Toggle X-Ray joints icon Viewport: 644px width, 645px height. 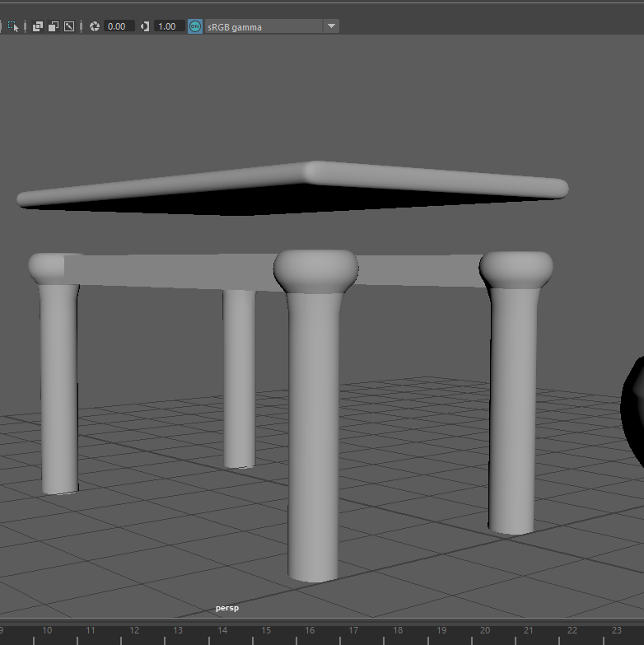[69, 26]
